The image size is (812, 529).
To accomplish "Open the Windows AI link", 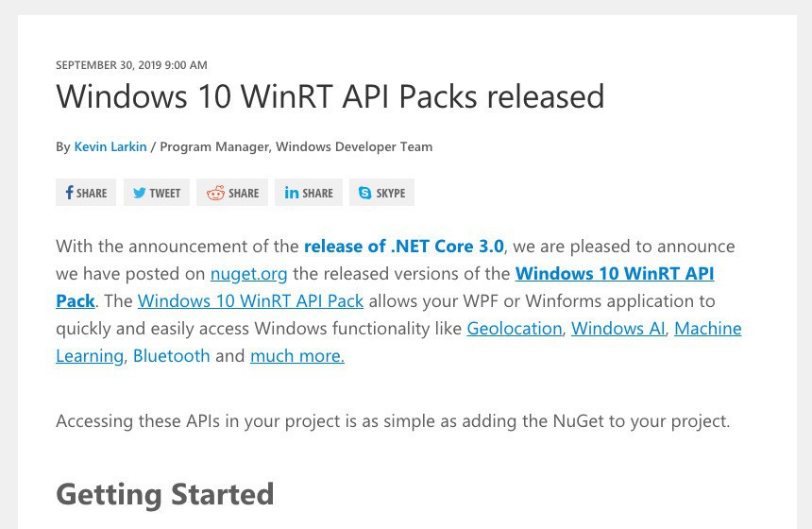I will click(617, 329).
